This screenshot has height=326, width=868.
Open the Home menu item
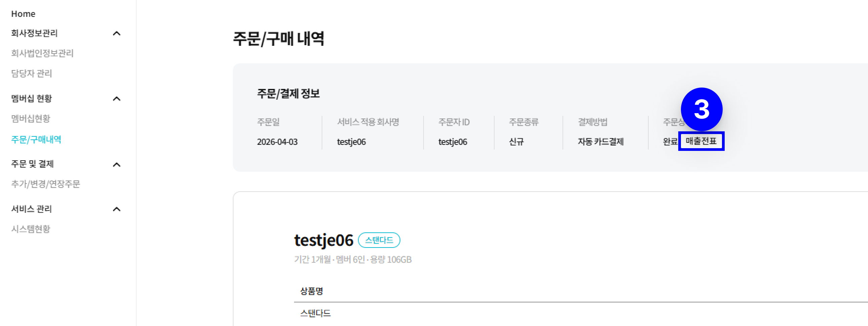[23, 14]
